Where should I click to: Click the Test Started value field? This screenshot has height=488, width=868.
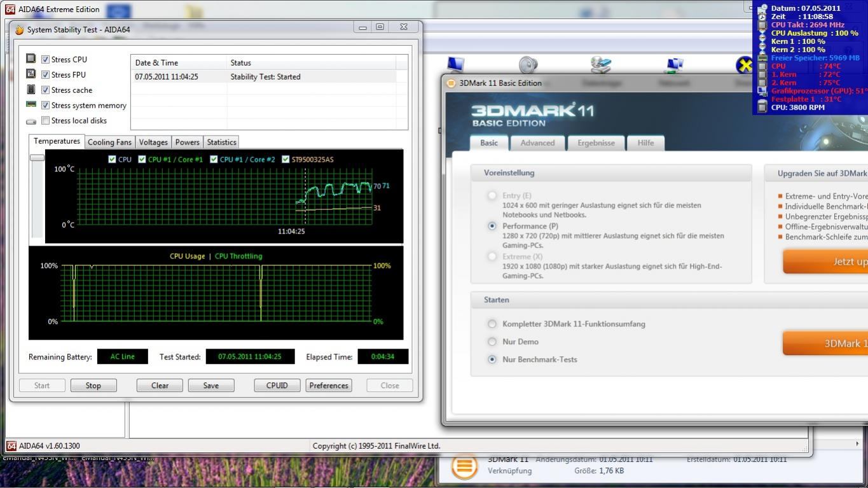coord(250,356)
